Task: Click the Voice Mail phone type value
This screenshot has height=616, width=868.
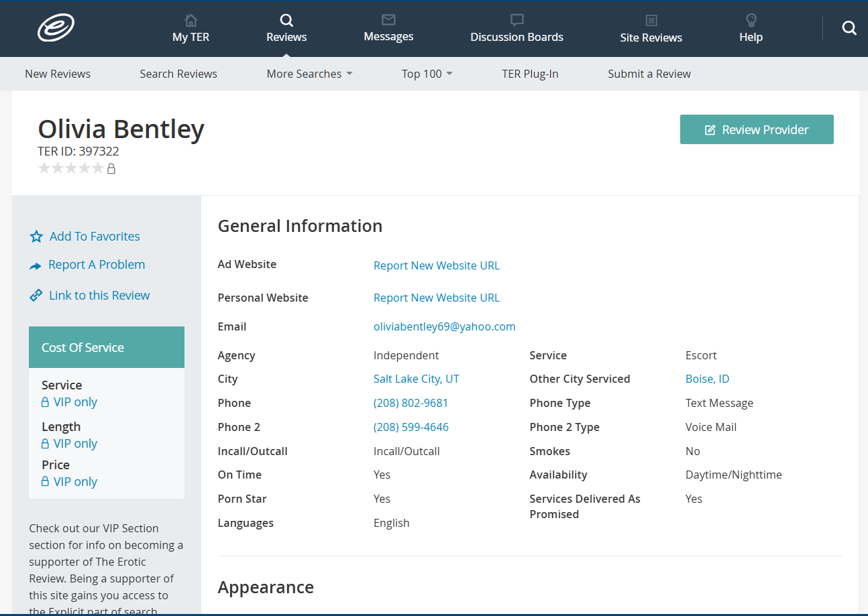Action: [711, 427]
